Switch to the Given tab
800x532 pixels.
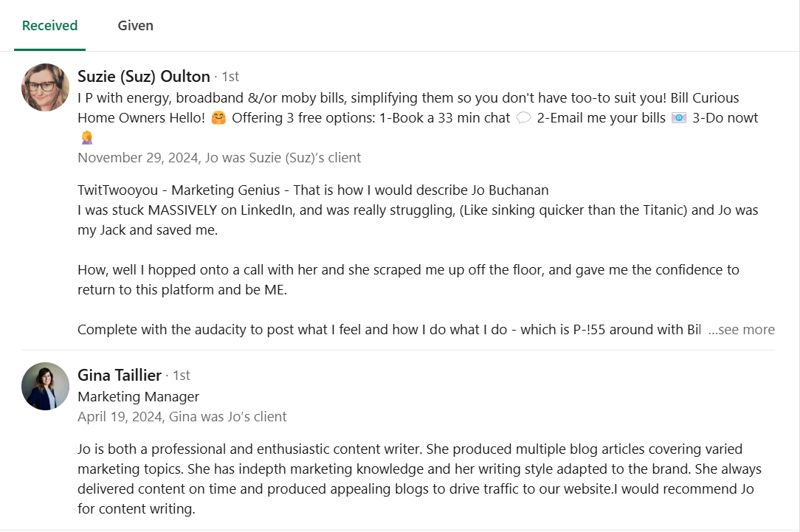pos(135,26)
